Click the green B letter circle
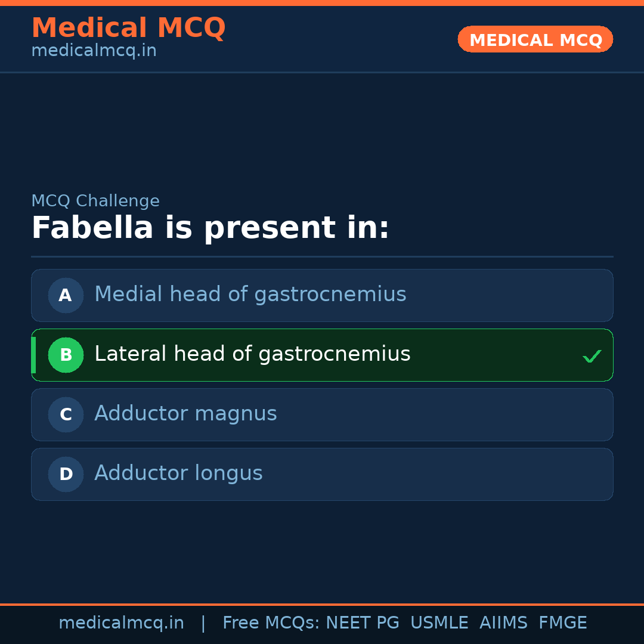Viewport: 644px width, 644px height. coord(66,355)
